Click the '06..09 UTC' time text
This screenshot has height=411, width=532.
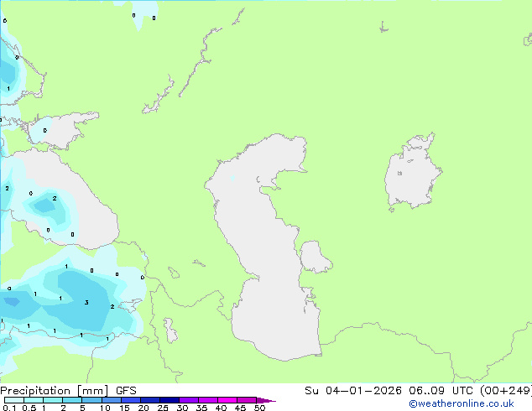[441, 391]
